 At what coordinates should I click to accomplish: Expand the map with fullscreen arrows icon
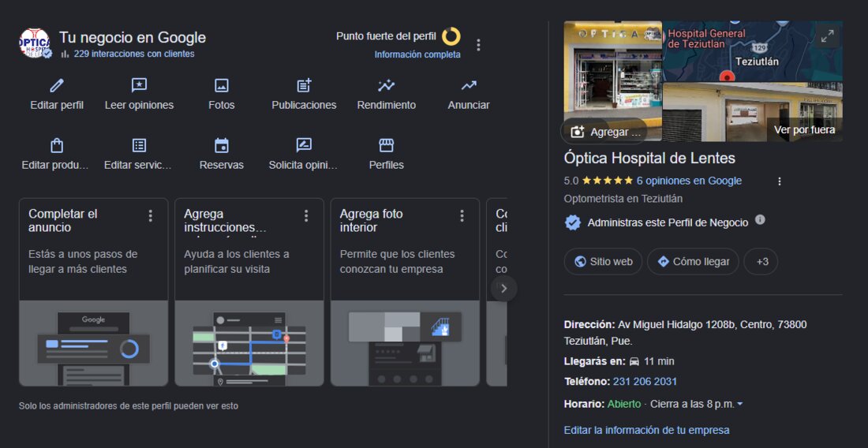(x=828, y=36)
